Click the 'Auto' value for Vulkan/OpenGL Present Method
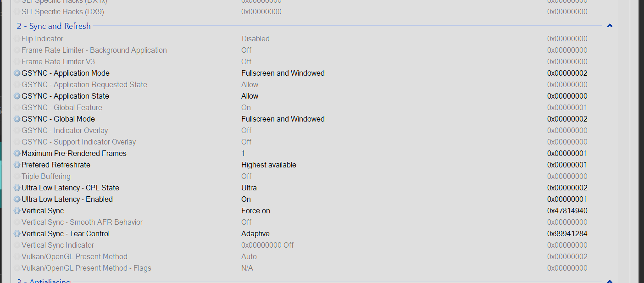 click(x=249, y=257)
